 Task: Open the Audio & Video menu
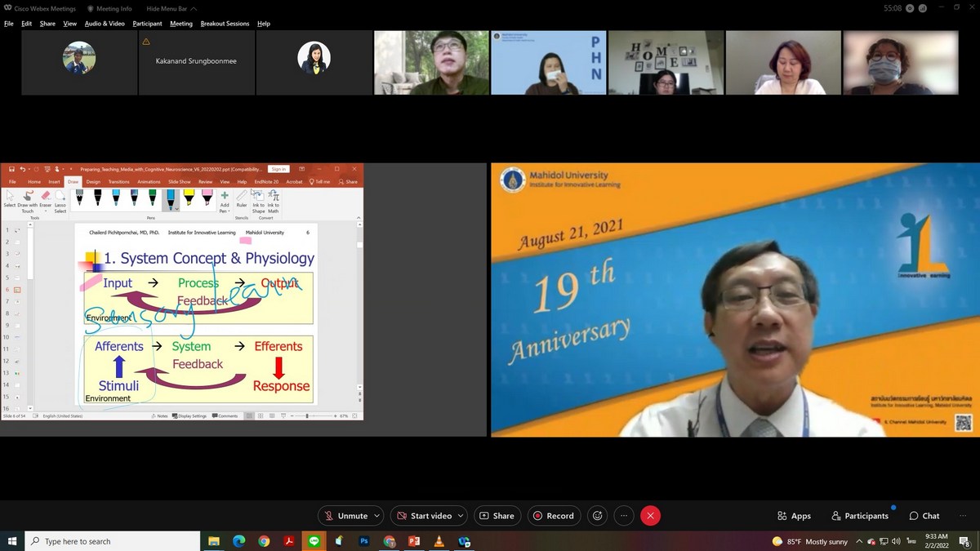(x=105, y=24)
